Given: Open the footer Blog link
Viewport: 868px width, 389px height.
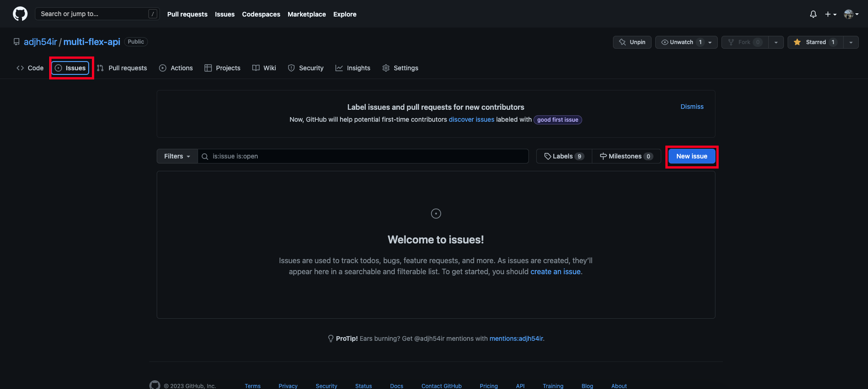Looking at the screenshot, I should tap(587, 386).
